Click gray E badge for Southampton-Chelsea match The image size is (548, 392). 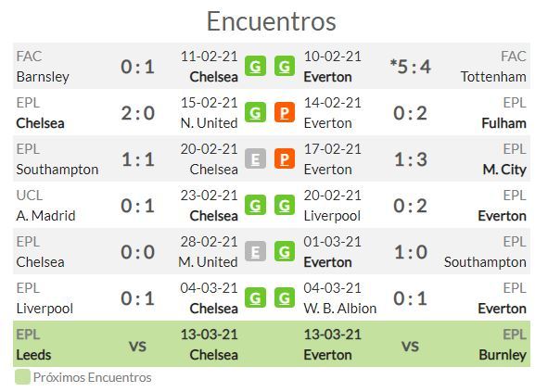click(x=255, y=159)
